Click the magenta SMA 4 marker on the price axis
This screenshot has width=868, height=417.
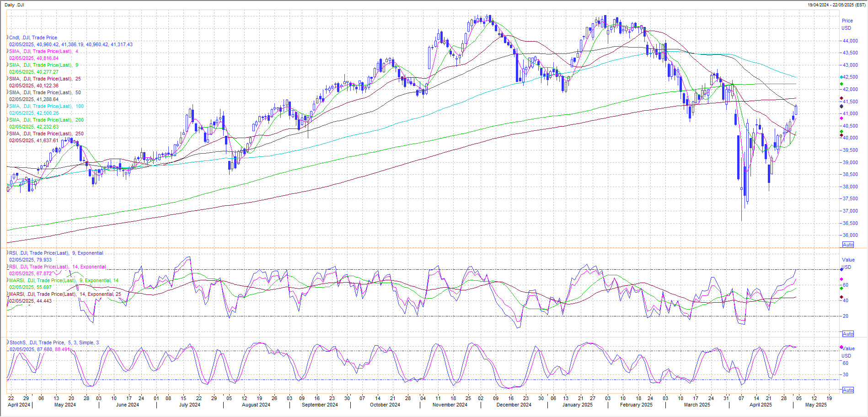pos(841,118)
